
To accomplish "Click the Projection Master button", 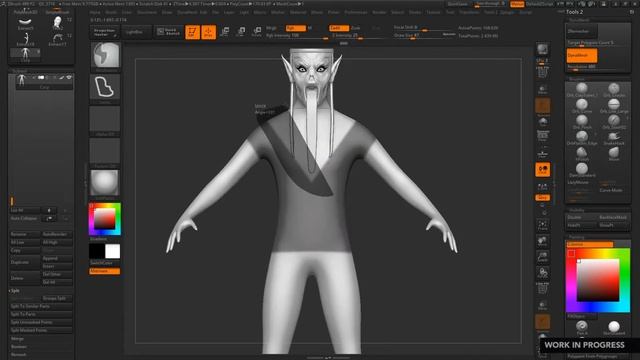I will [104, 32].
